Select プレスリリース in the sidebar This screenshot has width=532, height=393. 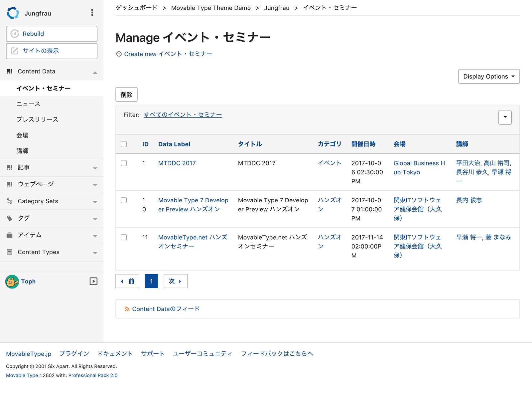click(37, 119)
